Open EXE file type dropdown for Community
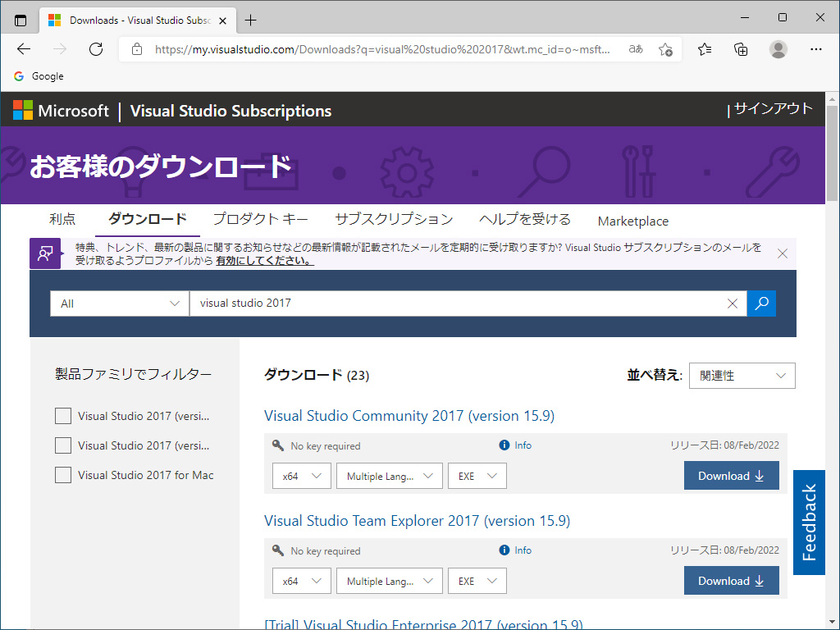 click(x=477, y=476)
